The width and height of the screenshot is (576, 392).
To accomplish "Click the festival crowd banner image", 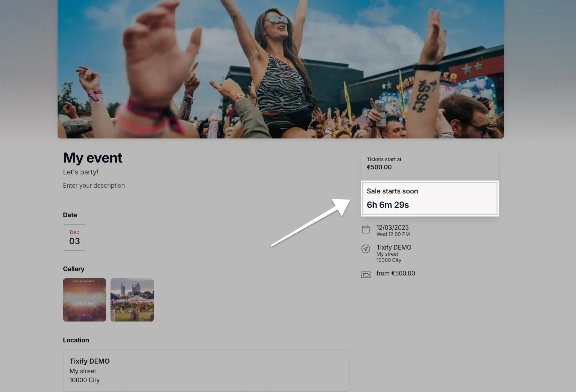I will click(x=281, y=69).
